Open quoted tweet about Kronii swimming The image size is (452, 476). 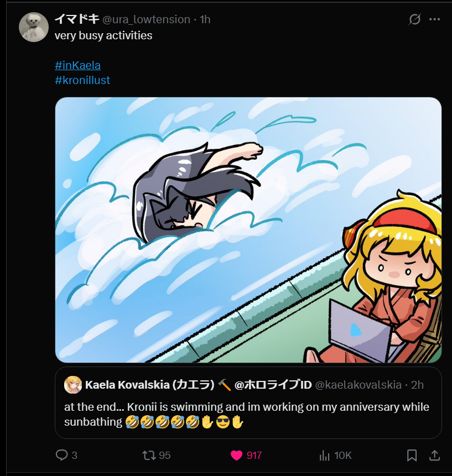[x=248, y=415]
